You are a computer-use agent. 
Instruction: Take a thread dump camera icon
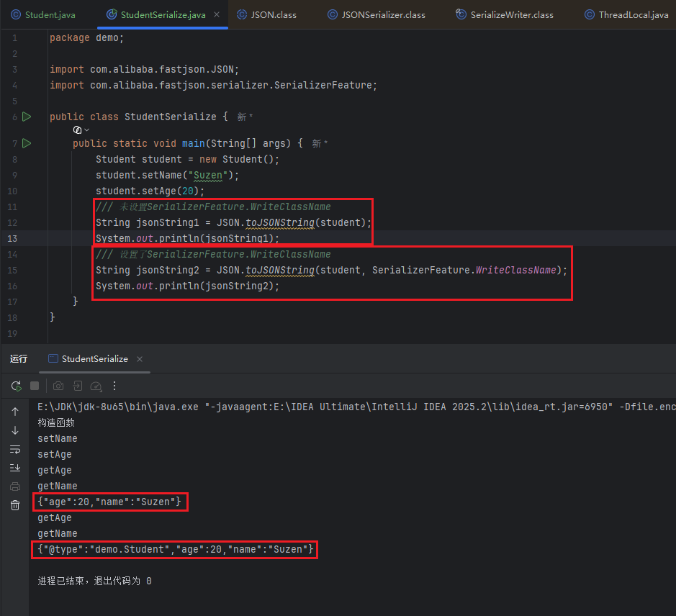tap(58, 386)
